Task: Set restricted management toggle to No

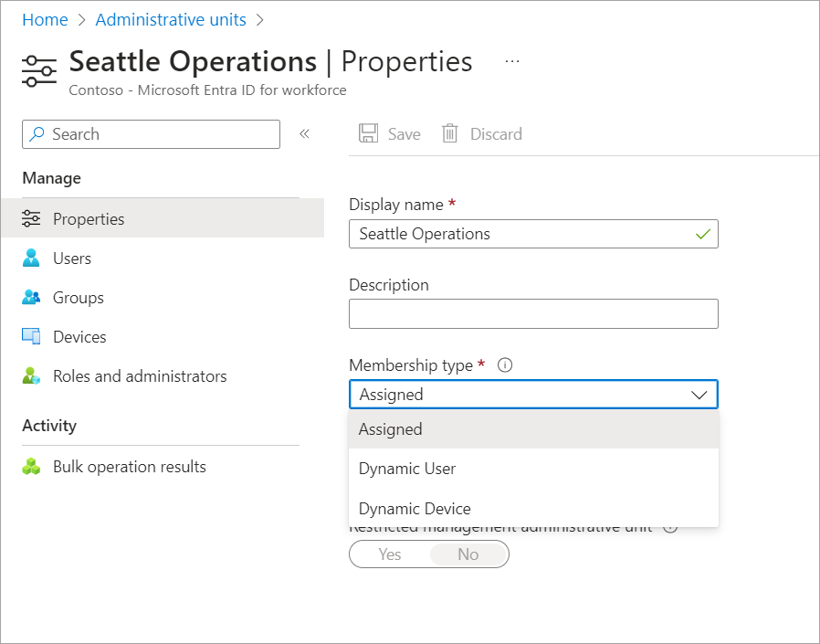Action: [x=468, y=554]
